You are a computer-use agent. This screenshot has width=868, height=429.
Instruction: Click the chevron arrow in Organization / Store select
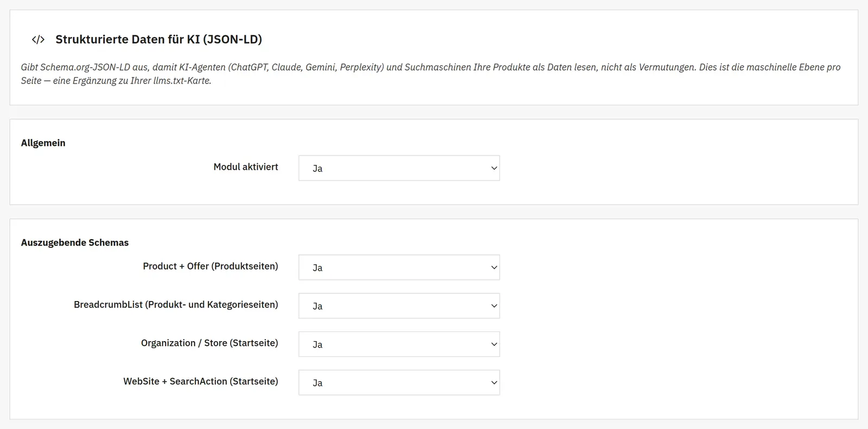pyautogui.click(x=494, y=344)
